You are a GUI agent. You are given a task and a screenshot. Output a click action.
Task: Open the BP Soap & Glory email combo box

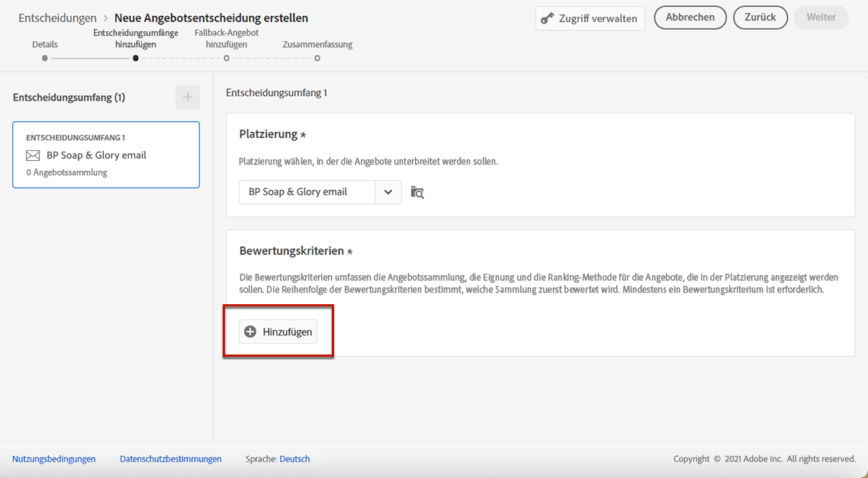[307, 192]
